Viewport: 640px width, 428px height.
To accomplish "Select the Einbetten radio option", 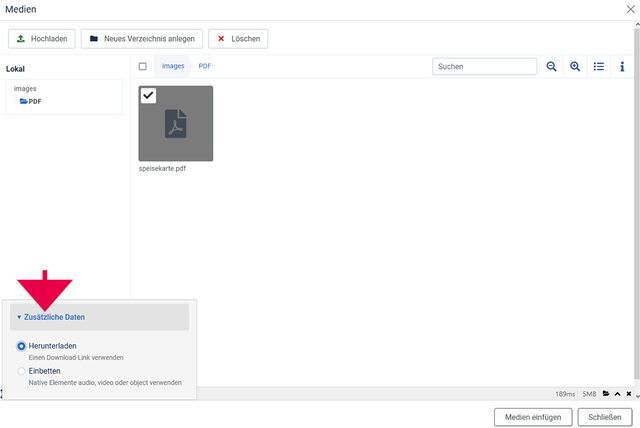I will tap(22, 371).
